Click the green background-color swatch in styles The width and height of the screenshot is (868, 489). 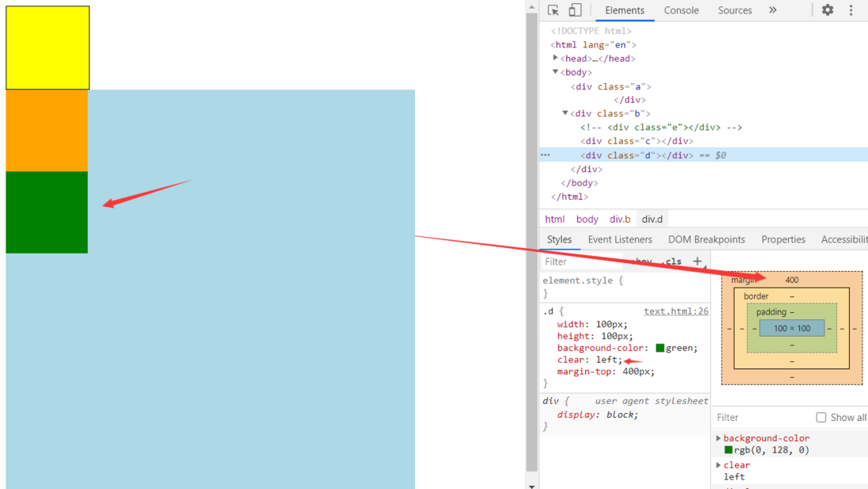click(x=660, y=348)
